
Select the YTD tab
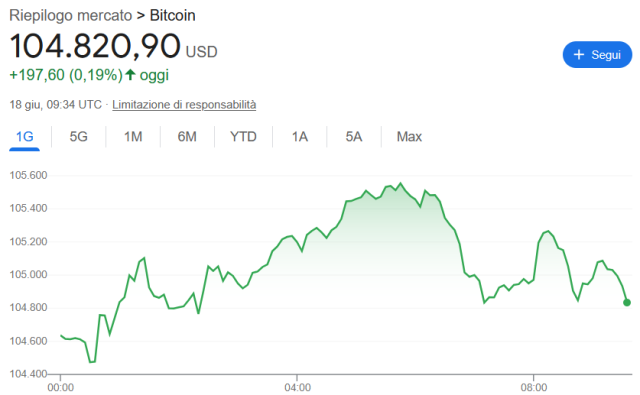pyautogui.click(x=243, y=136)
